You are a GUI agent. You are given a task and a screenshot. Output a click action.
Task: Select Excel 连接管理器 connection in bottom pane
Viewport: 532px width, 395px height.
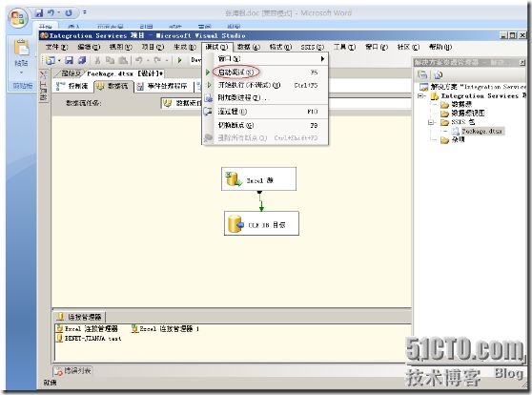coord(87,328)
